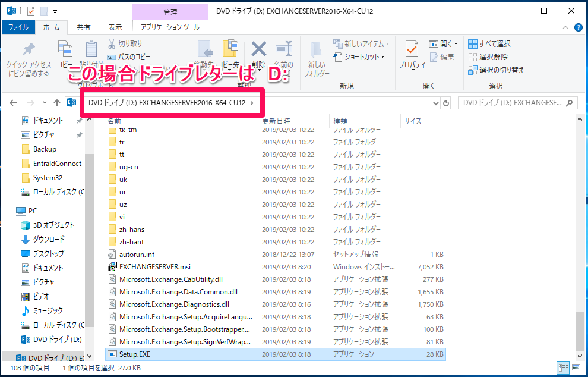Invert selection with 選択の切り替え

pos(496,70)
